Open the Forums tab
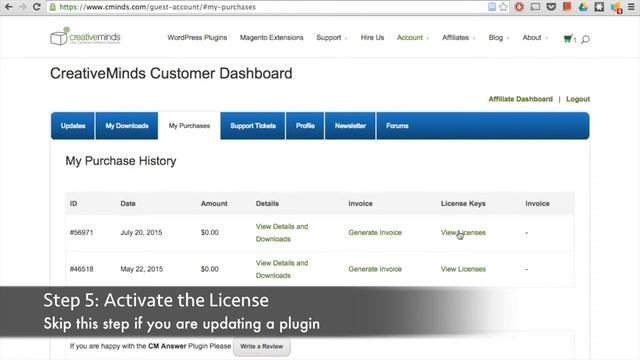The height and width of the screenshot is (360, 640). (397, 126)
